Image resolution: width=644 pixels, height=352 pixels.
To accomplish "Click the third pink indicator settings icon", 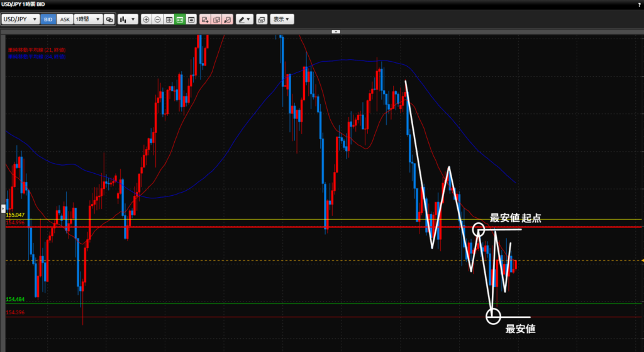I will click(228, 20).
